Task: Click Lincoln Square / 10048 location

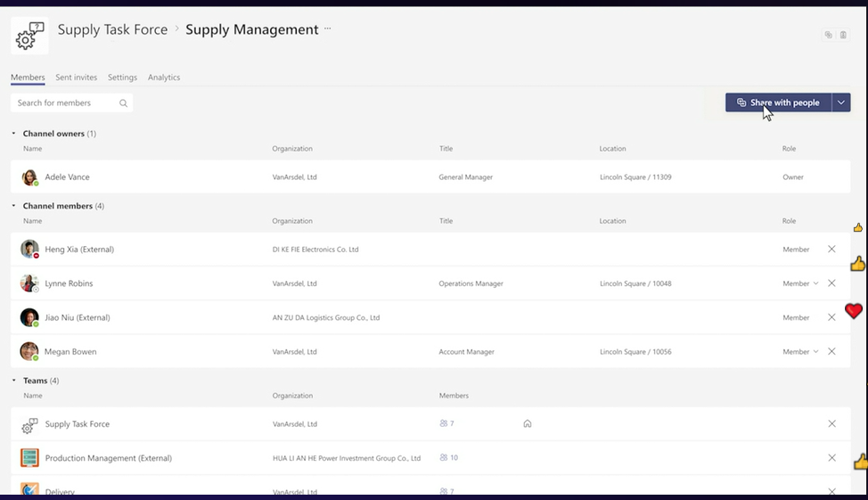Action: coord(635,283)
